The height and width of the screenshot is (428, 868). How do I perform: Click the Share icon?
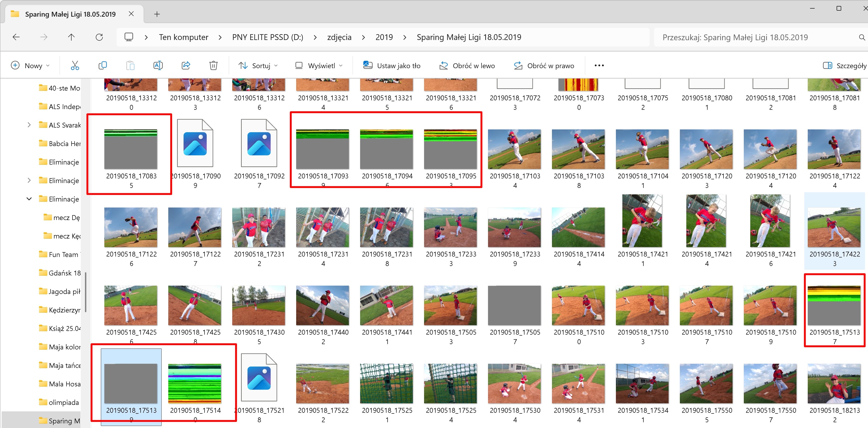tap(186, 65)
